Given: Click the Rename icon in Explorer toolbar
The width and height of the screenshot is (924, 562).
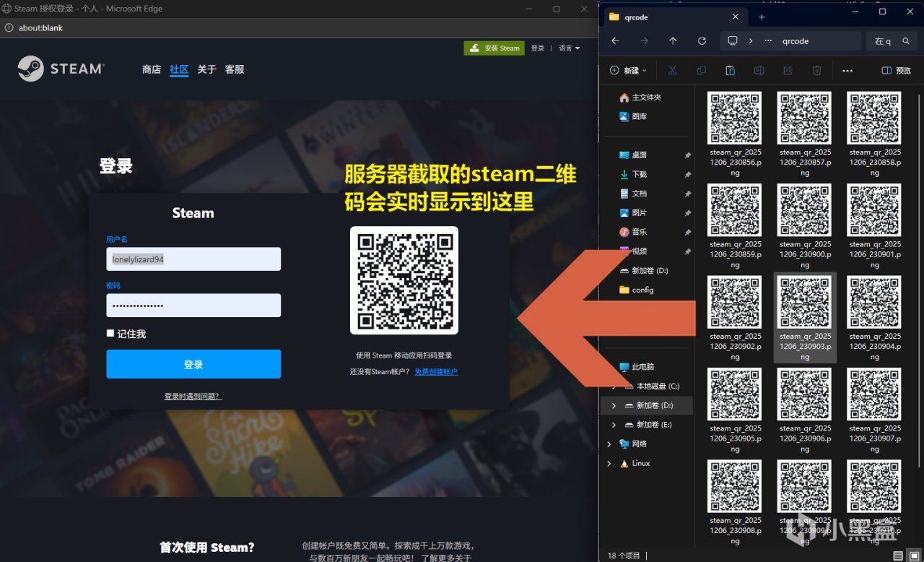Looking at the screenshot, I should click(759, 70).
